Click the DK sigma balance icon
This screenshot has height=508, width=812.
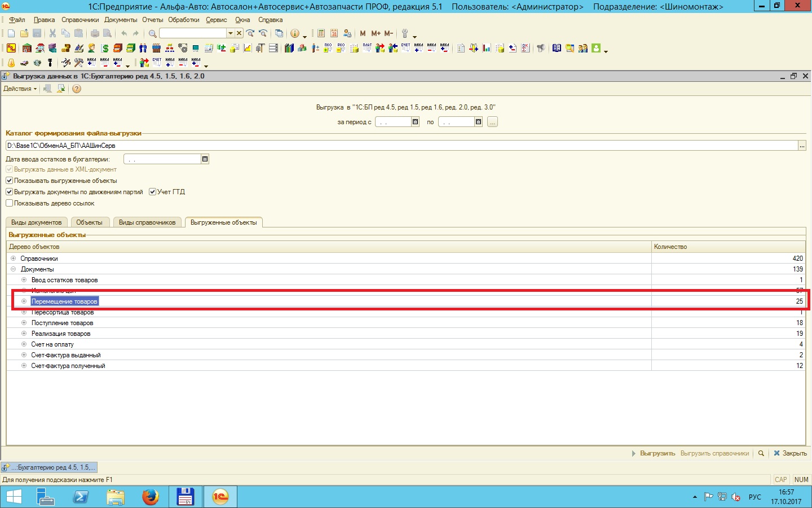pos(525,48)
